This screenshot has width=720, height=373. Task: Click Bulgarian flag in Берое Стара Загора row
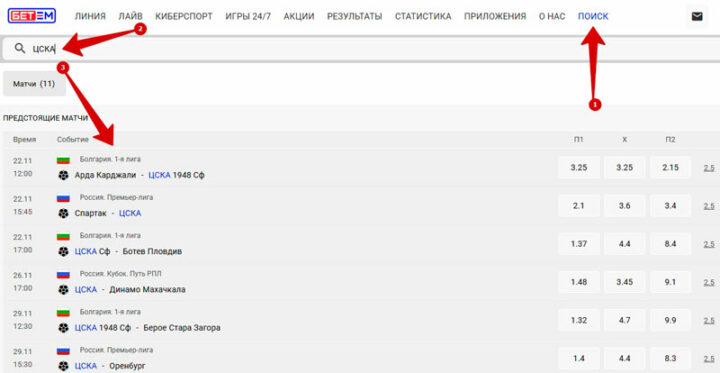pyautogui.click(x=63, y=312)
